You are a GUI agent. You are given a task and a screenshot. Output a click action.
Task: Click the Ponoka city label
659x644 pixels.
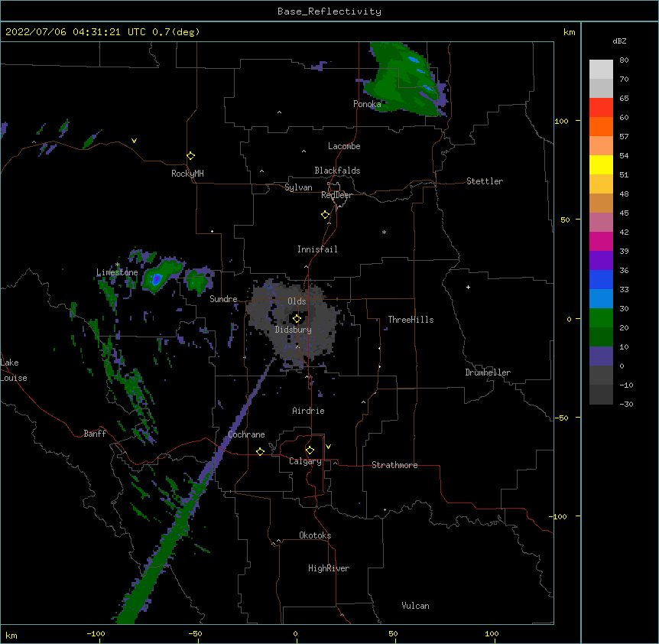coord(367,104)
